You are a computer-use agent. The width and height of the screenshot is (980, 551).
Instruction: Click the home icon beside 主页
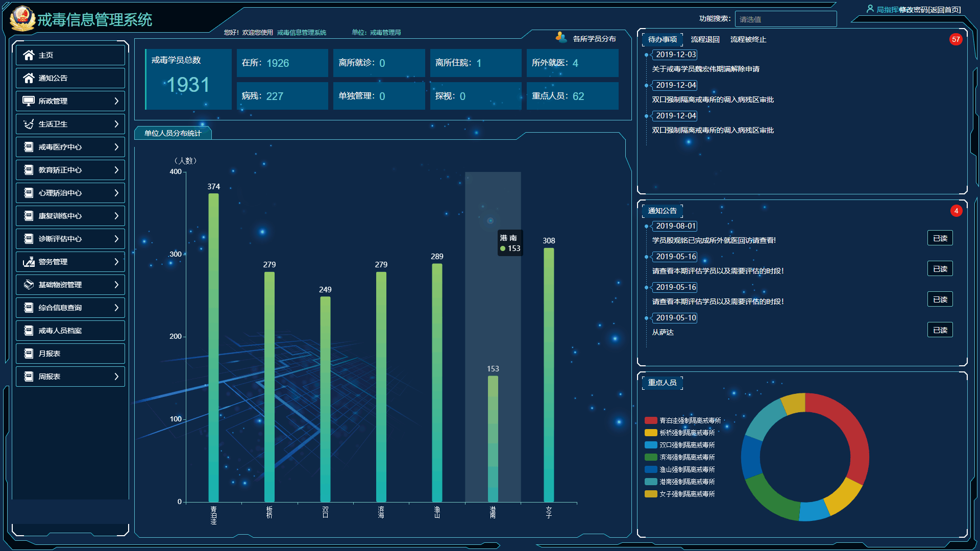pyautogui.click(x=29, y=55)
